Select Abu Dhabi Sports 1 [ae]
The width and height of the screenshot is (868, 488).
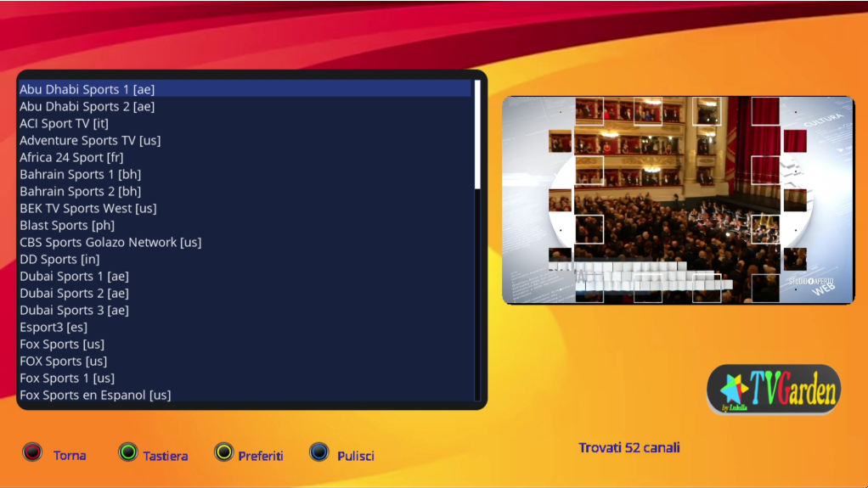pos(245,89)
